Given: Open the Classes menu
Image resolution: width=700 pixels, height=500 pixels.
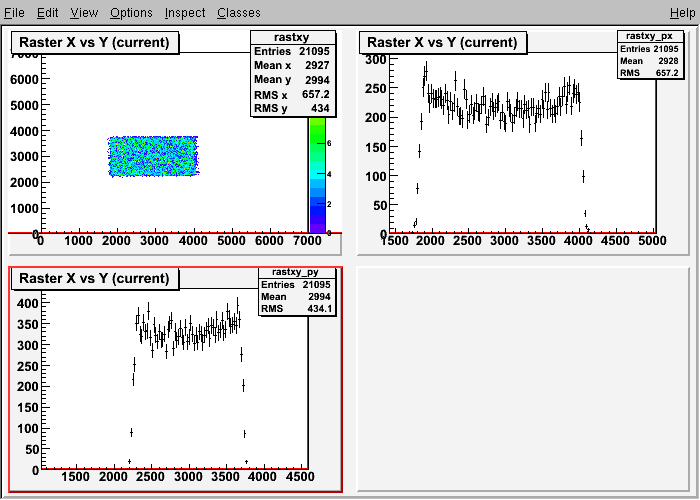Looking at the screenshot, I should point(239,12).
